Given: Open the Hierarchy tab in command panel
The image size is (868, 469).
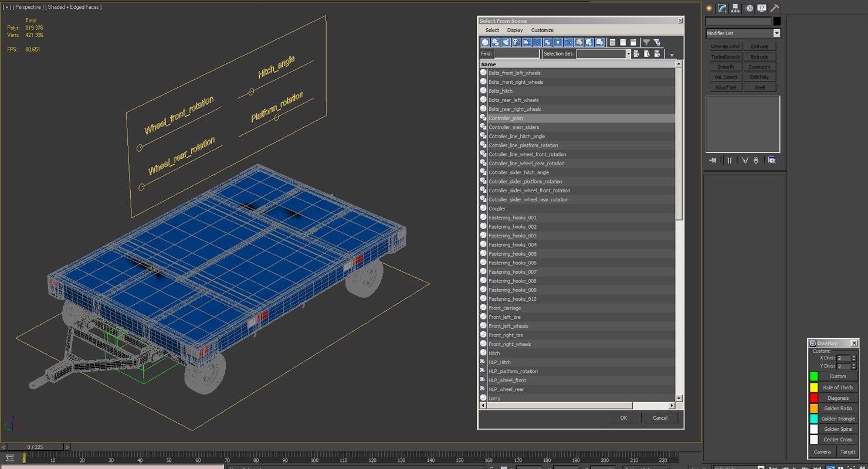Looking at the screenshot, I should (735, 8).
